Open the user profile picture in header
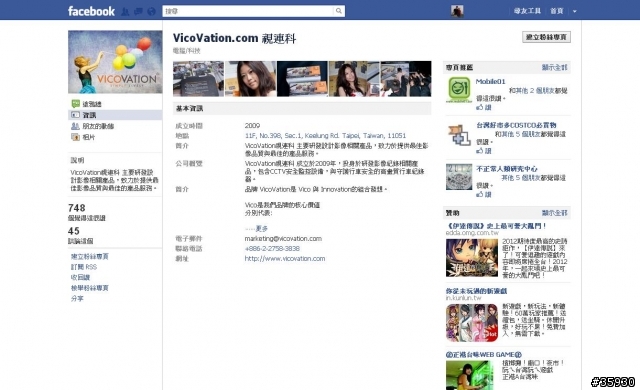 click(x=457, y=11)
